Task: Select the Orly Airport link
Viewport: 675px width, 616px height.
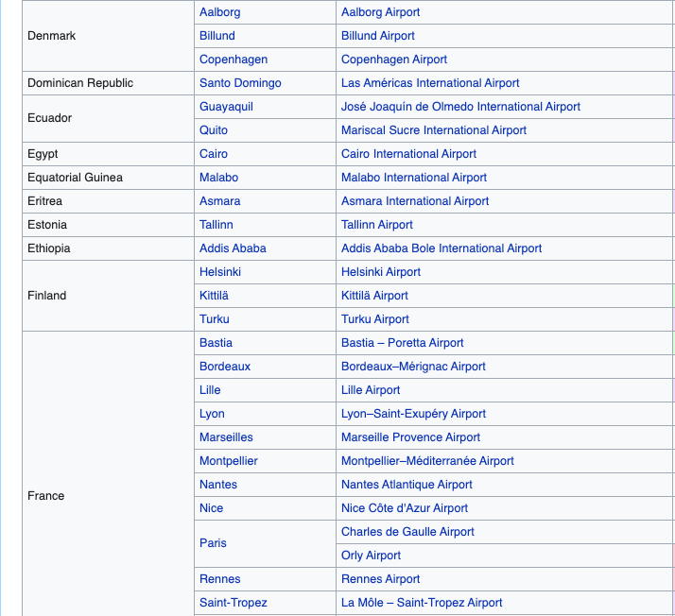Action: coord(371,556)
